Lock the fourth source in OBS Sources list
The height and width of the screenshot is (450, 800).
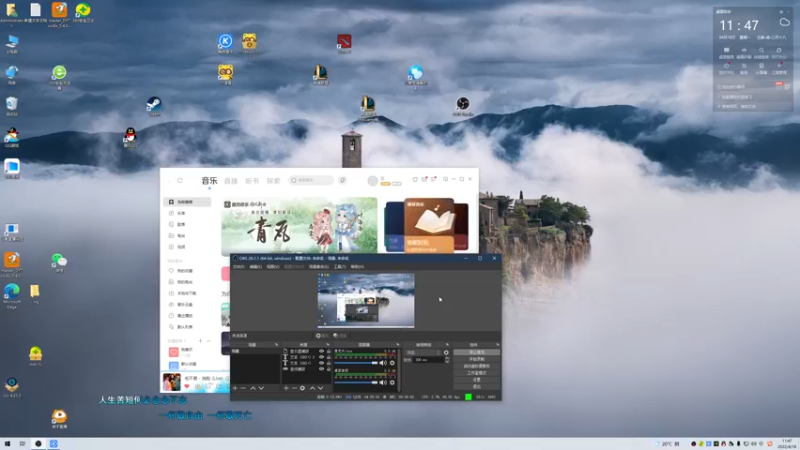point(329,369)
